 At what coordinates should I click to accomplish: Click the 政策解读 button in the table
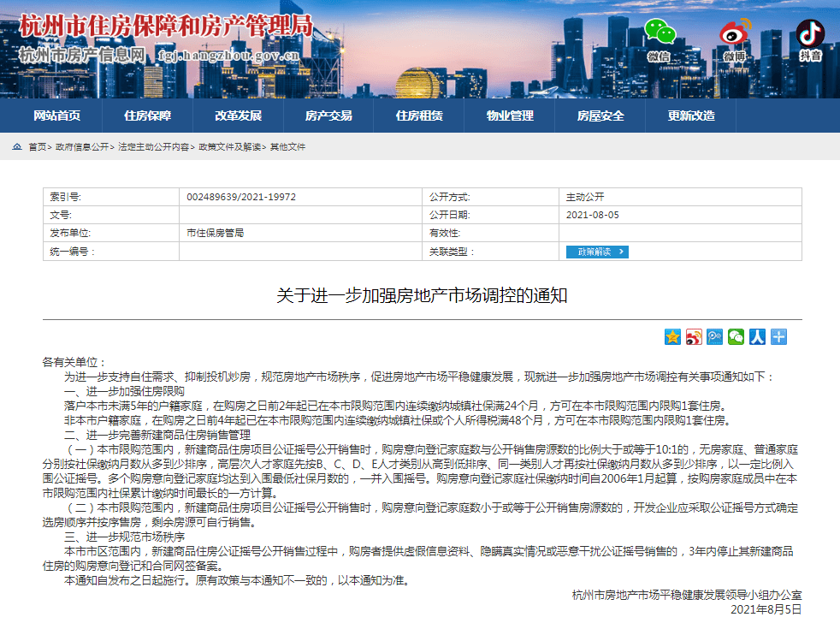[597, 252]
